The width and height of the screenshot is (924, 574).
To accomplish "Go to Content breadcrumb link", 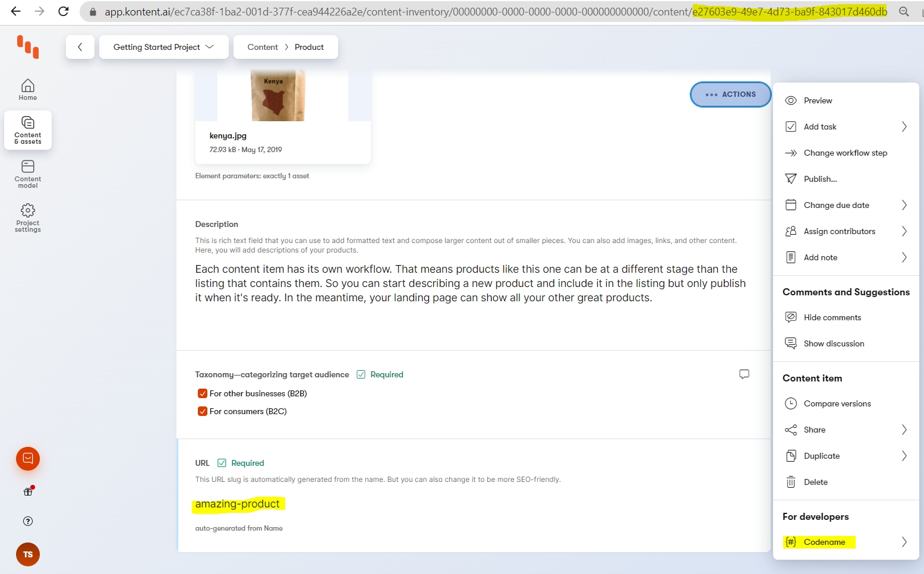I will (263, 47).
